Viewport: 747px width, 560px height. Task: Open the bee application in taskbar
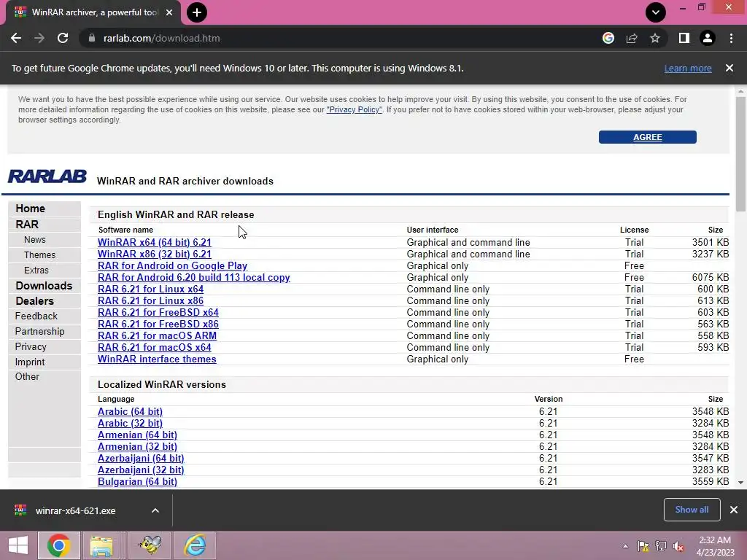tap(150, 545)
